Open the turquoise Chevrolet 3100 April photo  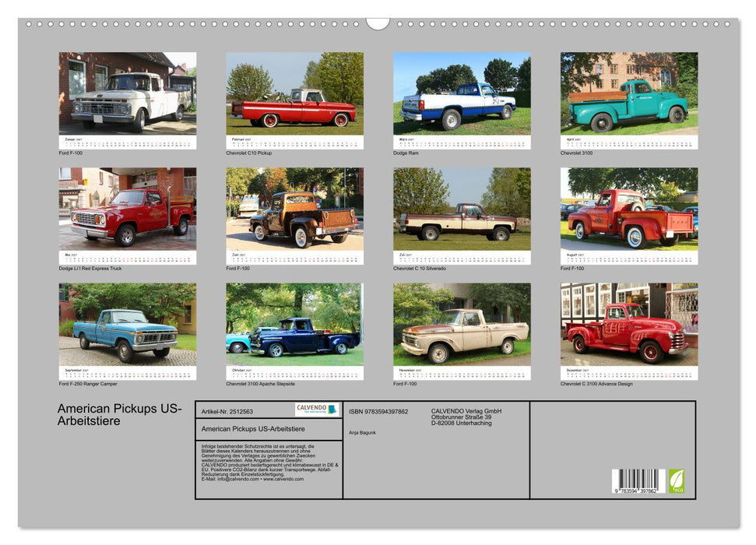pos(629,93)
